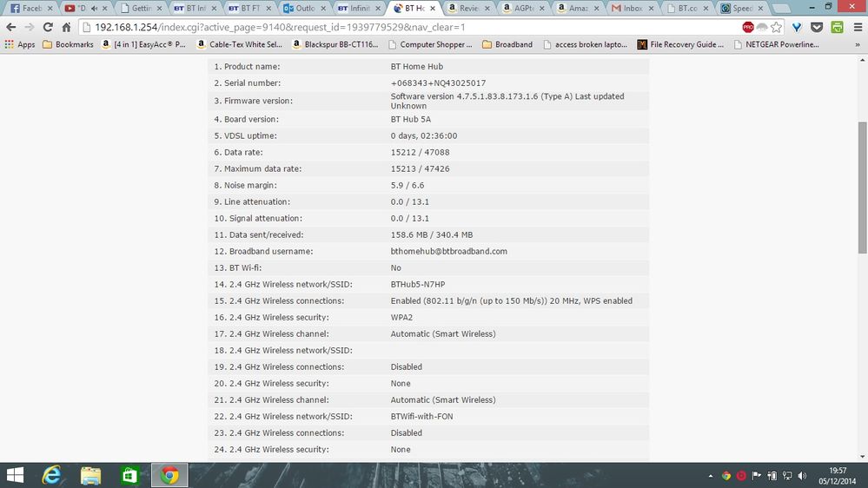Image resolution: width=868 pixels, height=488 pixels.
Task: Open the Windows Start button
Action: (x=15, y=475)
